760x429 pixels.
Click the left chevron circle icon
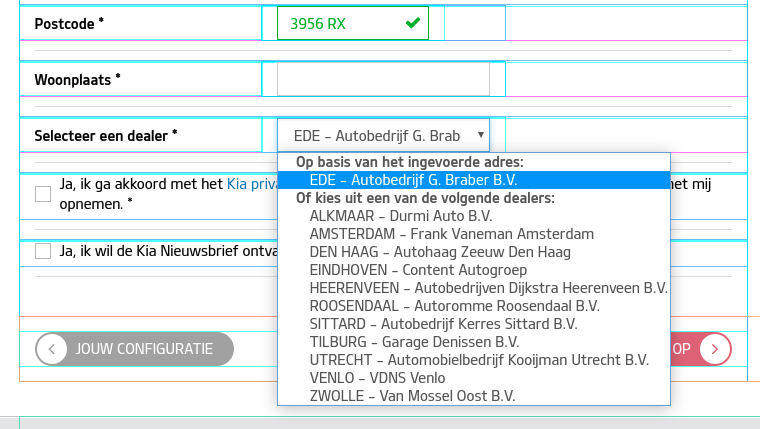point(51,349)
